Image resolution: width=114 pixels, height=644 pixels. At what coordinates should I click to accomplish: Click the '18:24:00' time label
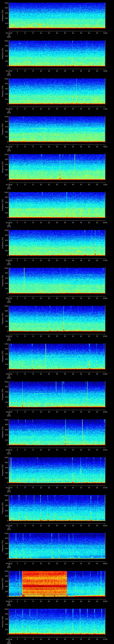click(x=9, y=412)
